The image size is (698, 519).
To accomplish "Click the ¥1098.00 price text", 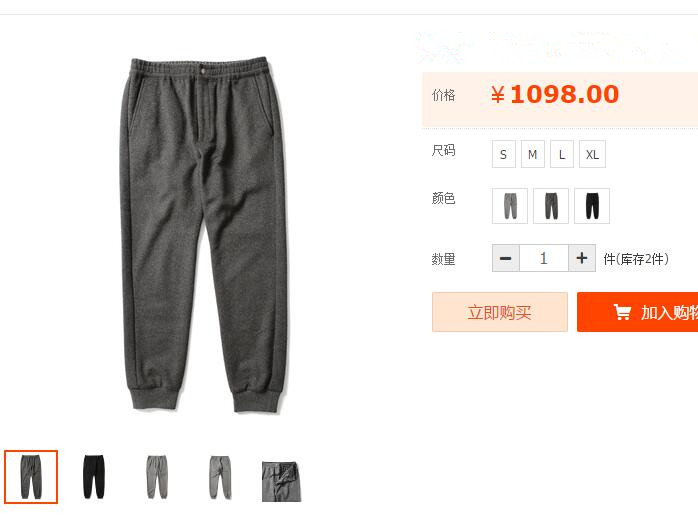I will coord(555,94).
